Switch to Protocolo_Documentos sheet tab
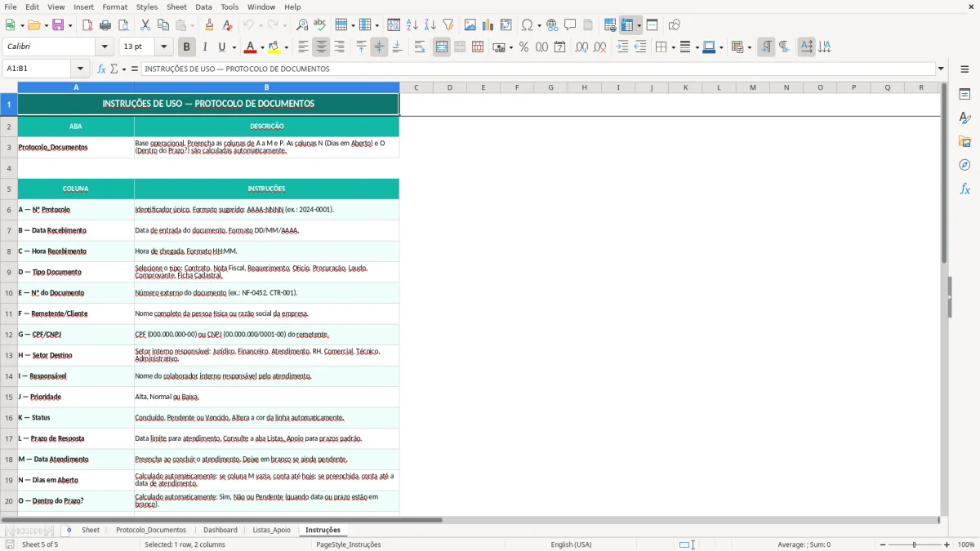This screenshot has width=980, height=551. [x=151, y=530]
